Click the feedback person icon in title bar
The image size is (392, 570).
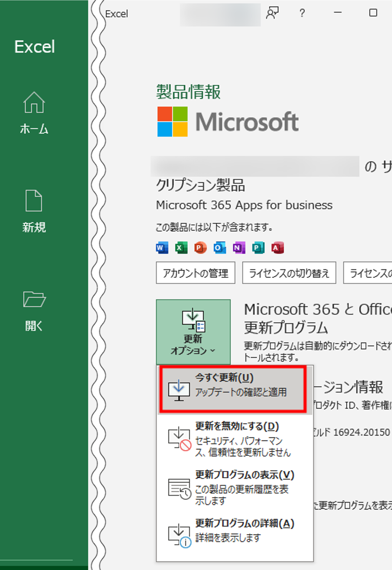[272, 13]
